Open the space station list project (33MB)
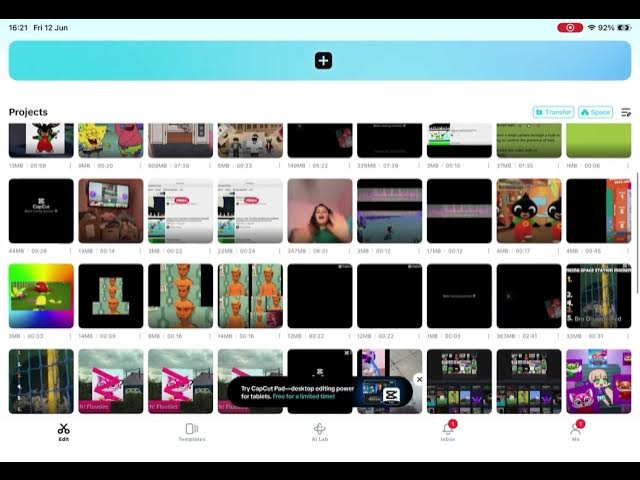640x480 pixels. point(599,296)
